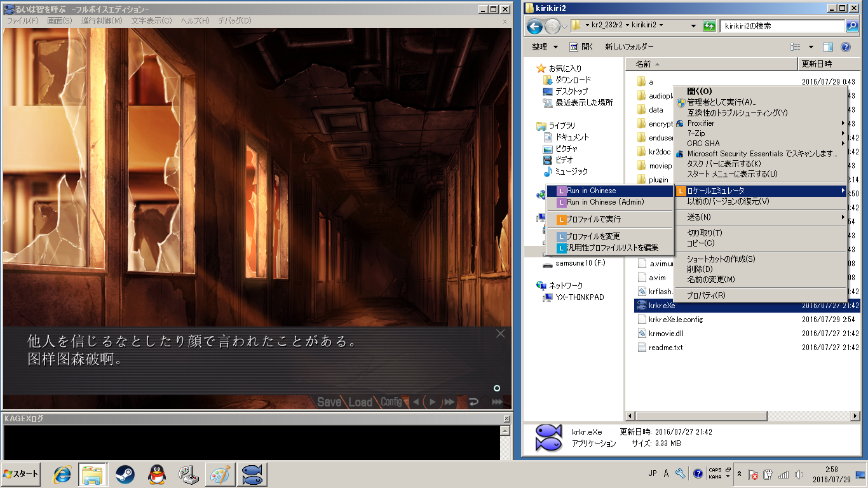Click the fast-forward skip icon in game controls

pyautogui.click(x=449, y=402)
